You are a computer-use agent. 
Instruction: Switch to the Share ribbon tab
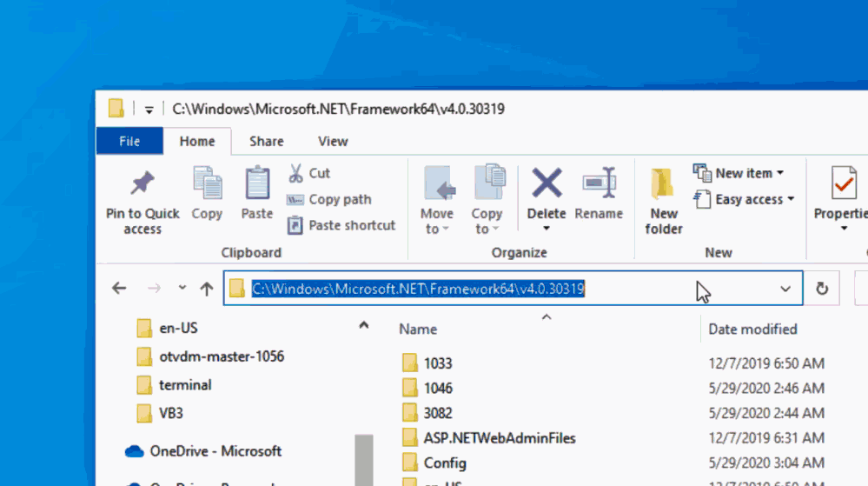click(266, 142)
